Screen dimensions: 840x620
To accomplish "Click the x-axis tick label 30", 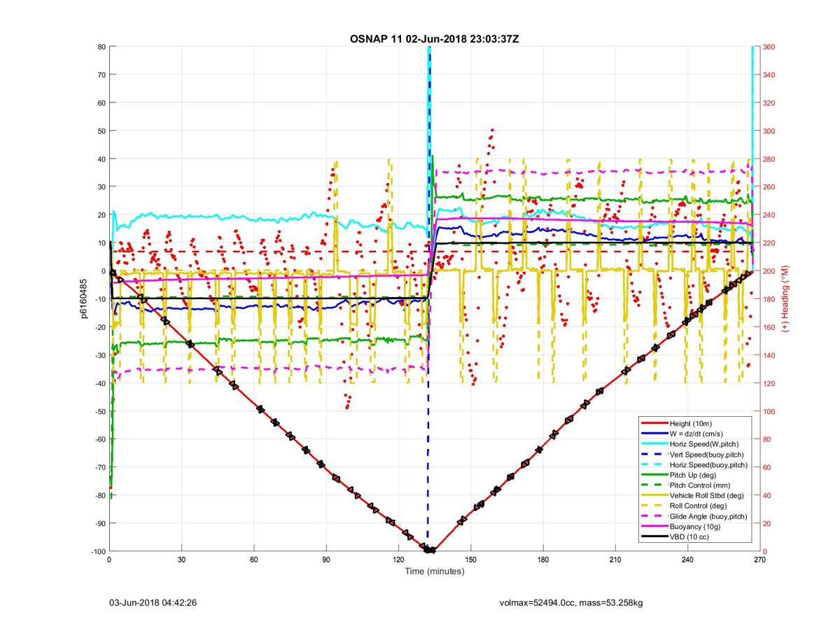I will [181, 560].
